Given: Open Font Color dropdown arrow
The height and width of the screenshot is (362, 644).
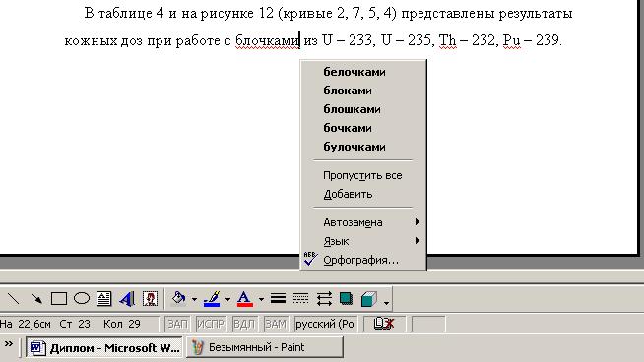Looking at the screenshot, I should [x=261, y=299].
